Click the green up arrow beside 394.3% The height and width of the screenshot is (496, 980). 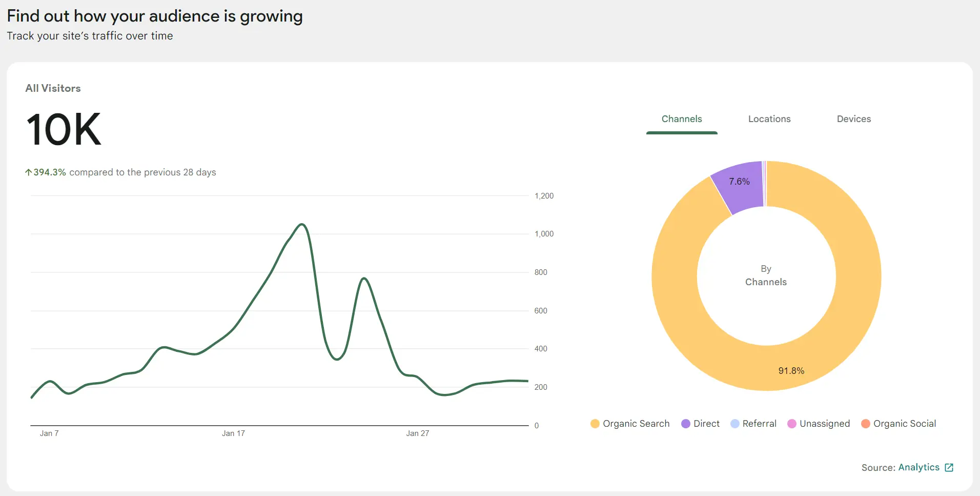click(29, 172)
